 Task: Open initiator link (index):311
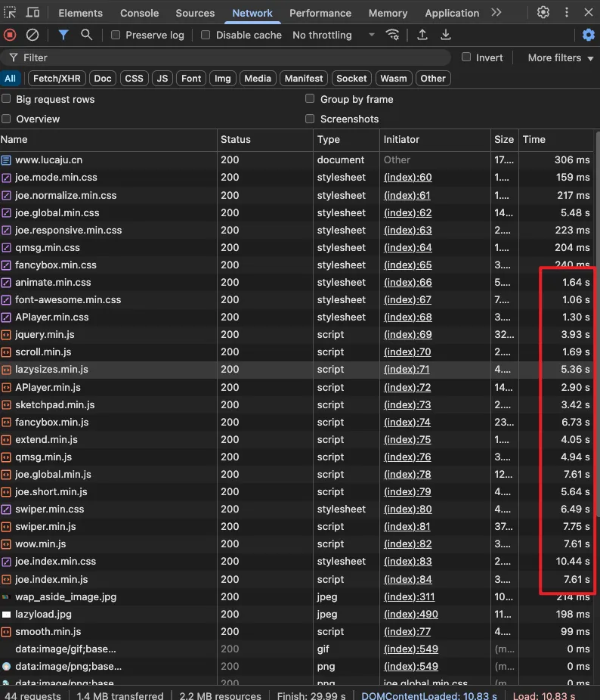[409, 597]
